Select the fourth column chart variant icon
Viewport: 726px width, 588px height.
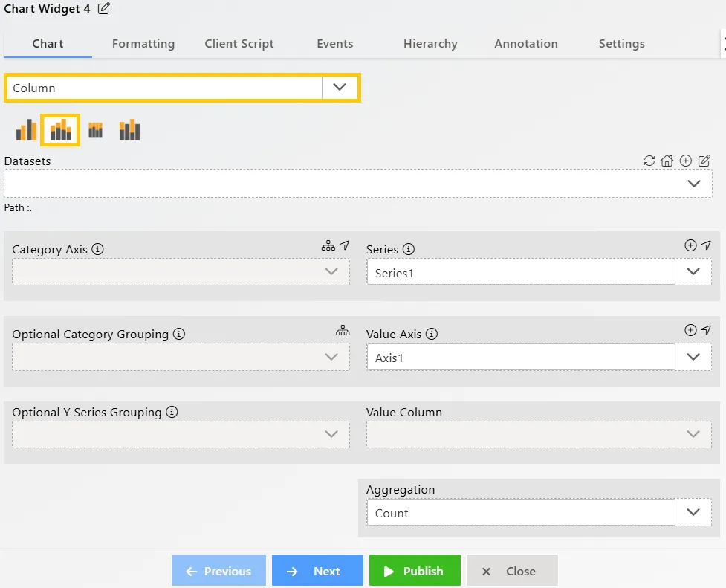[129, 130]
